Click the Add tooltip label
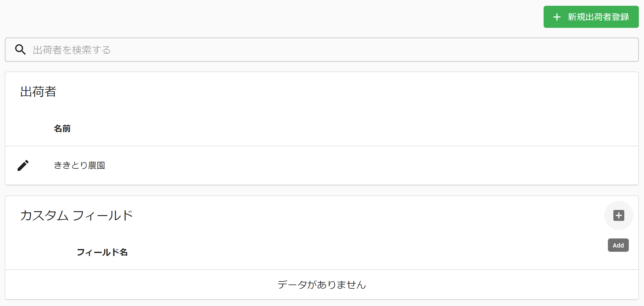The image size is (644, 306). (618, 245)
